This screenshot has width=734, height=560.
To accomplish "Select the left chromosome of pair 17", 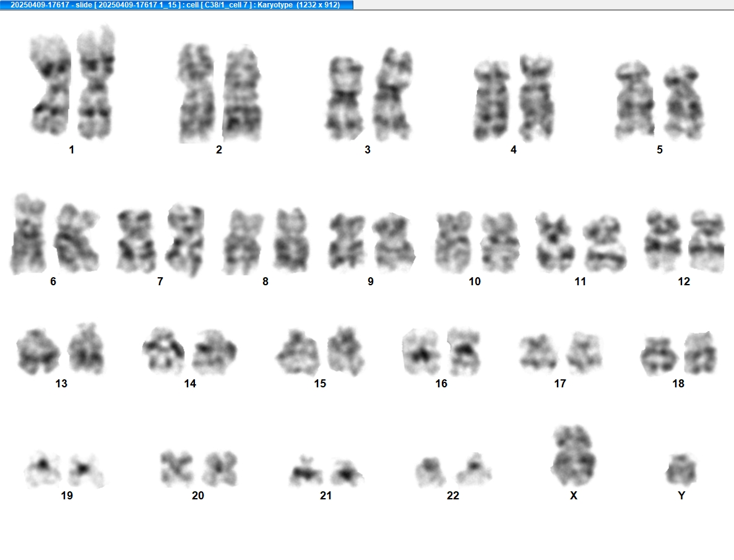I will click(538, 353).
